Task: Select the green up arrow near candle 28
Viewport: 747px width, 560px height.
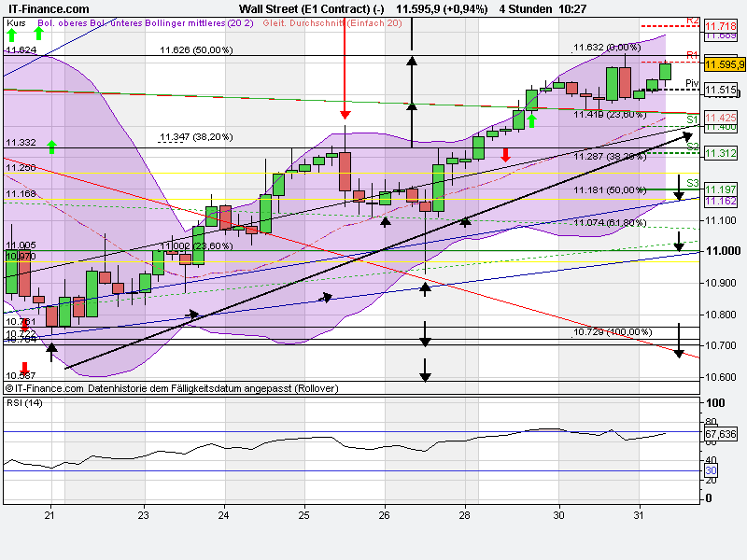Action: click(x=532, y=119)
